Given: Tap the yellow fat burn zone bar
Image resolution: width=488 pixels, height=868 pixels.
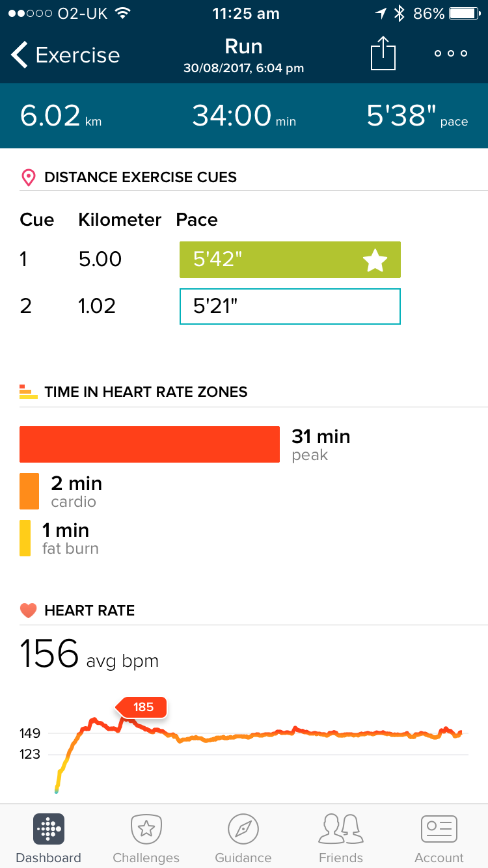Looking at the screenshot, I should tap(25, 538).
